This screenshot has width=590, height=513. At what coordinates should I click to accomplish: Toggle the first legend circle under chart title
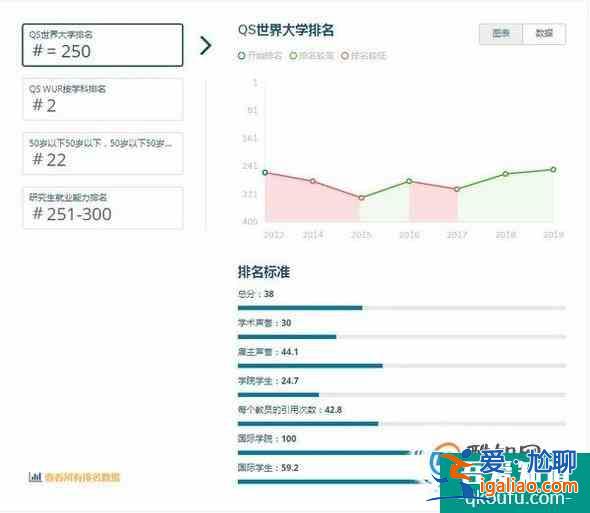pos(242,56)
